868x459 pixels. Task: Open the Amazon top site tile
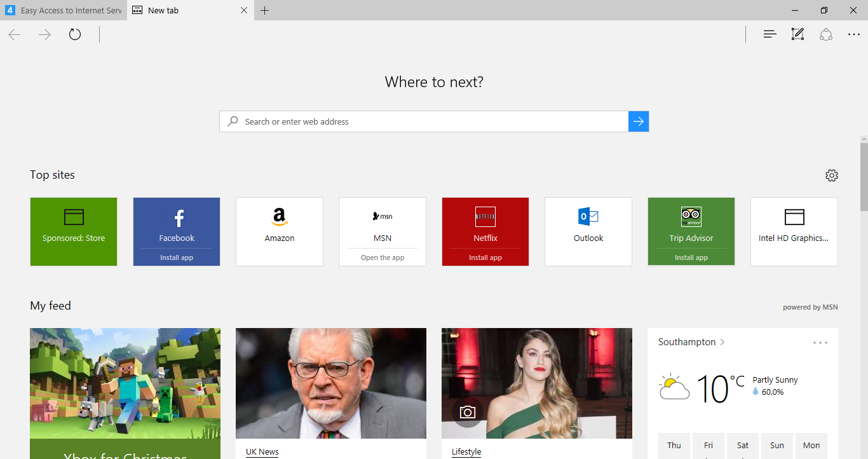pyautogui.click(x=280, y=231)
